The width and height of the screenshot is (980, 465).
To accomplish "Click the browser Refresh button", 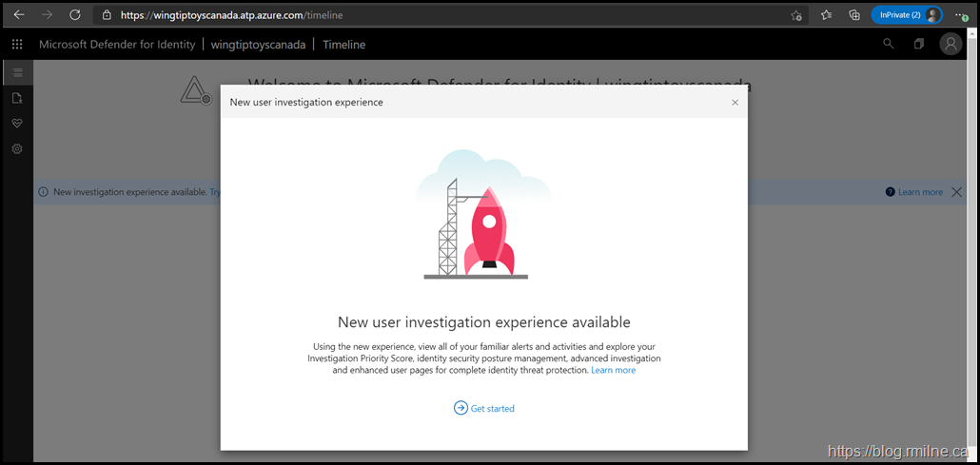I will click(74, 15).
